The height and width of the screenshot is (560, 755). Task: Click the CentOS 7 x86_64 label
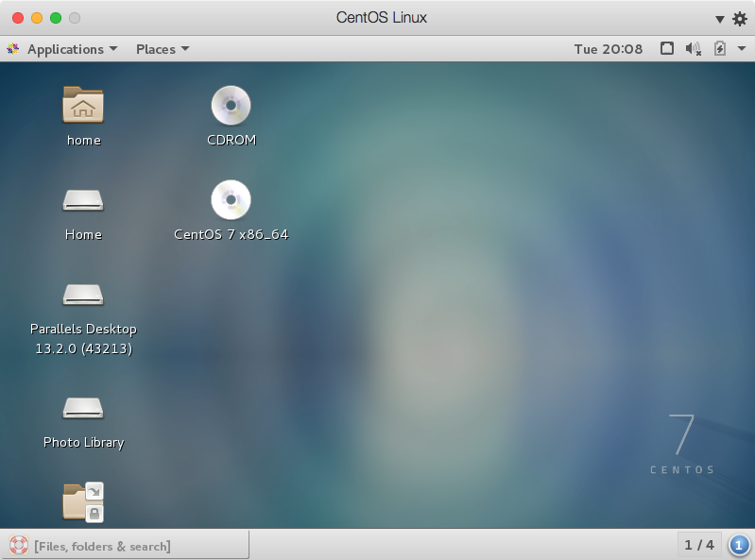[232, 234]
